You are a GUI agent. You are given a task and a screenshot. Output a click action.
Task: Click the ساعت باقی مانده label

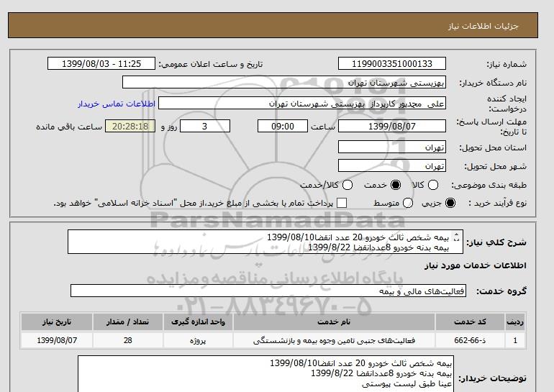(69, 127)
